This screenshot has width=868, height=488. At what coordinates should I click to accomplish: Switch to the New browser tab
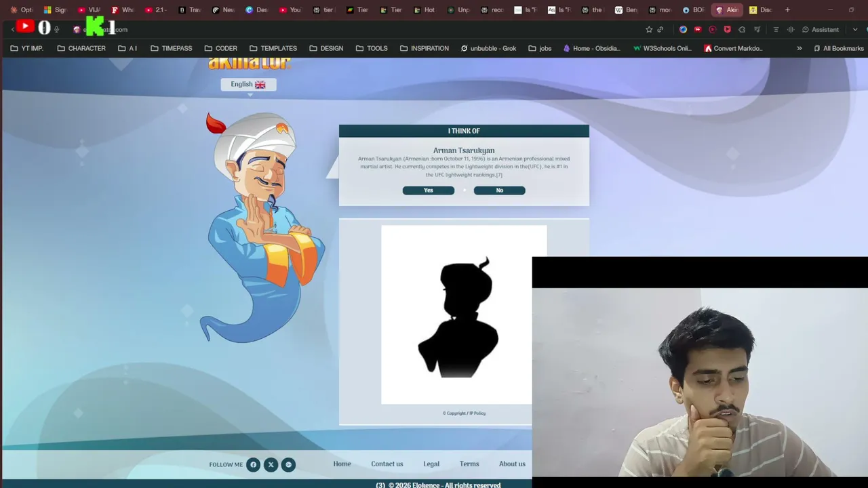(x=224, y=10)
